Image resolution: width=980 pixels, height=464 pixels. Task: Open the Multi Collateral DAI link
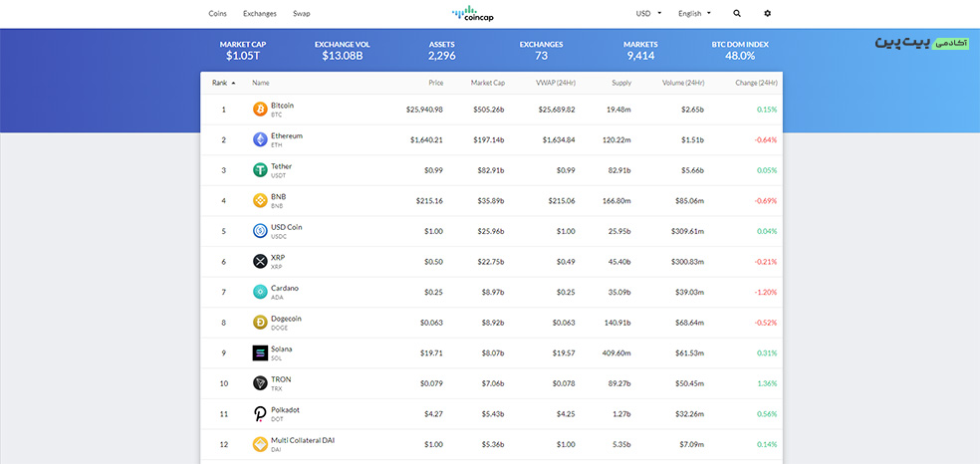point(303,440)
